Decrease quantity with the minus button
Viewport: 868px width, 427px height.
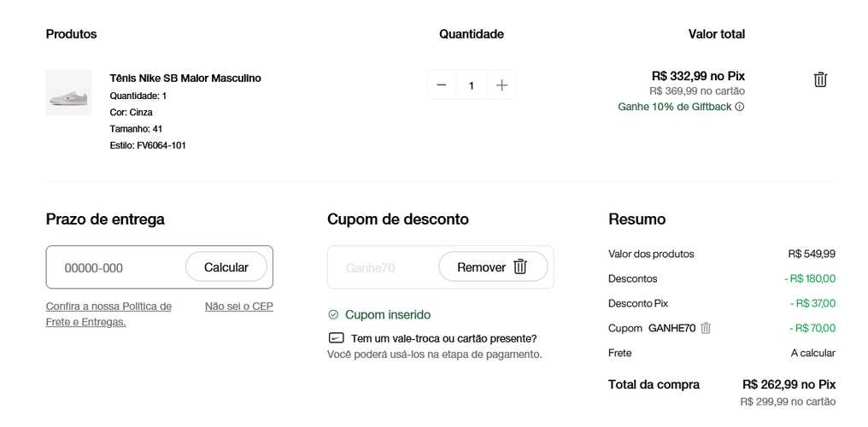[x=441, y=85]
